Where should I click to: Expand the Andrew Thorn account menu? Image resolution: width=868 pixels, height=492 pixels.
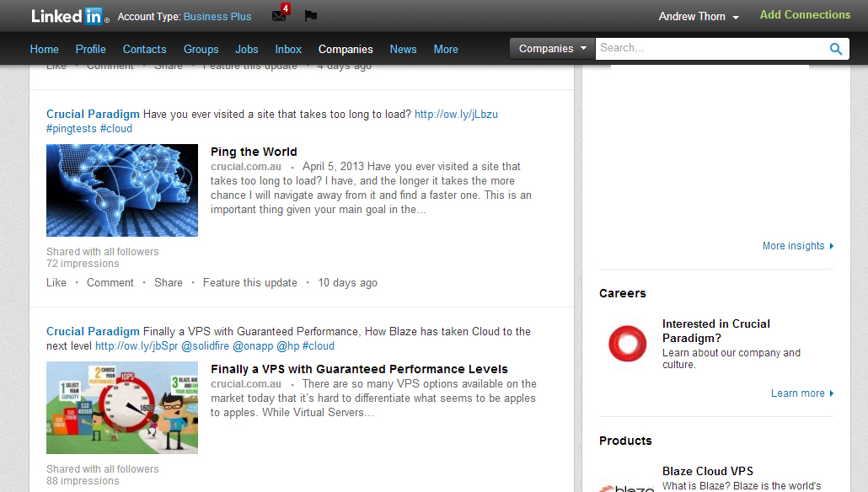(x=699, y=17)
